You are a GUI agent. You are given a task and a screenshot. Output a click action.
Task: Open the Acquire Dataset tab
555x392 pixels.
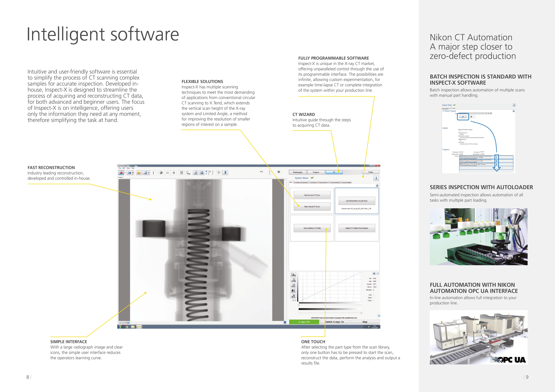[346, 183]
